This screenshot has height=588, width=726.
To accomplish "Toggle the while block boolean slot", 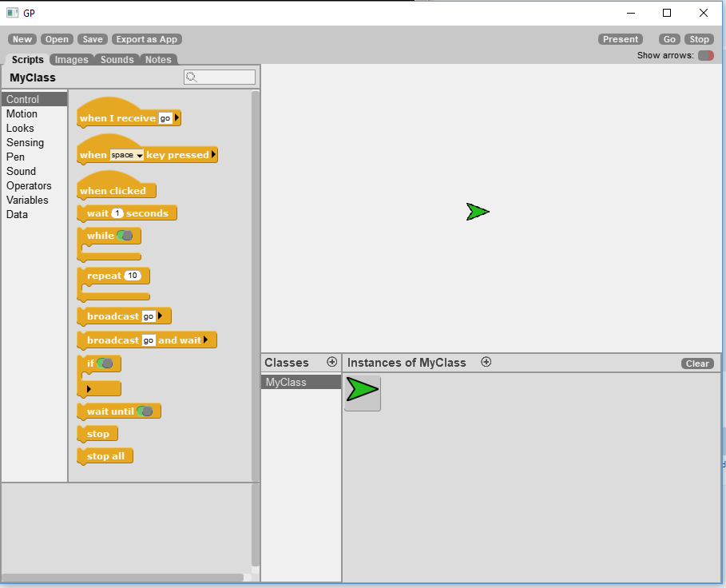I will (125, 236).
